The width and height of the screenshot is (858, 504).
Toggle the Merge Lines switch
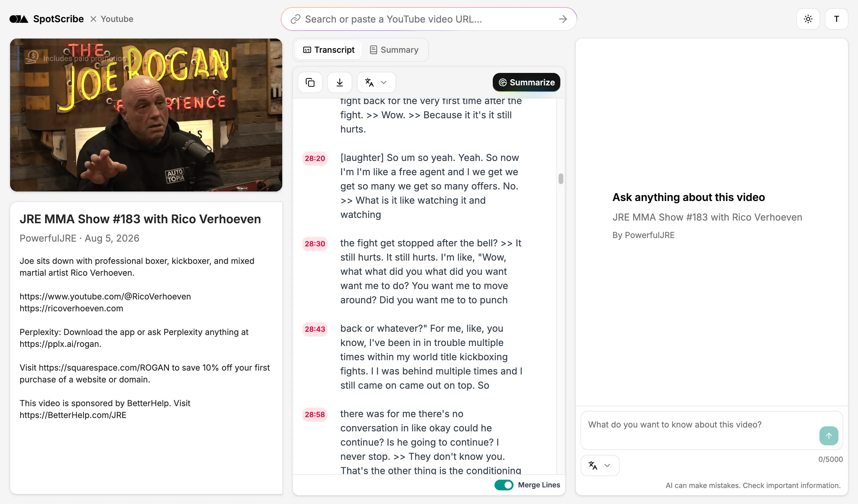(504, 485)
